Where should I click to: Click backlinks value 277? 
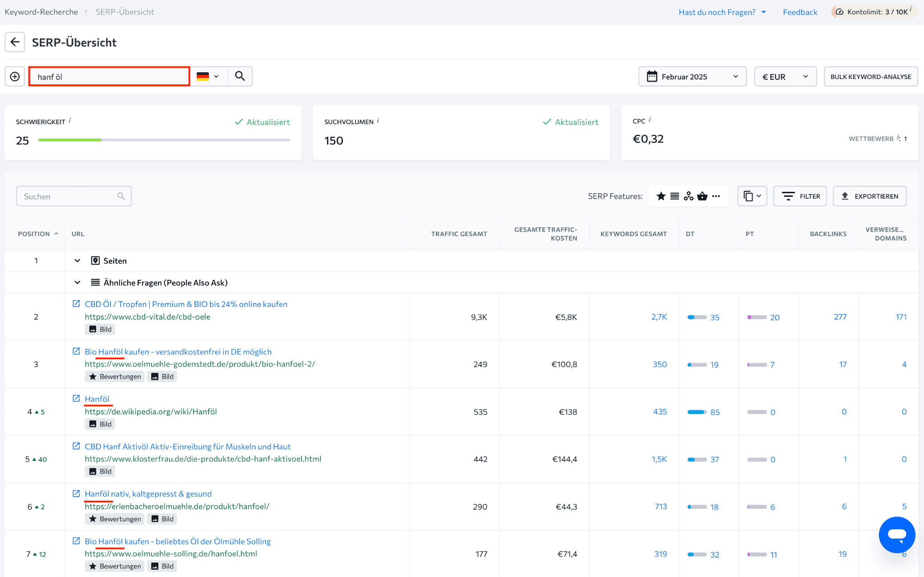840,316
